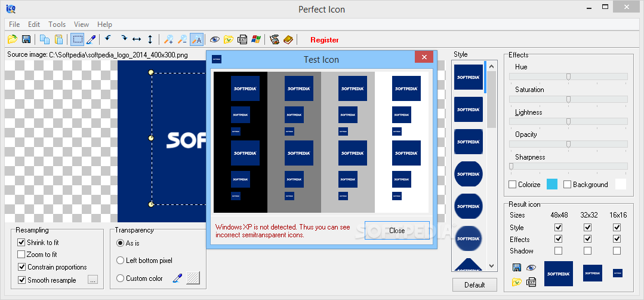
Task: Click the eye icon in the Result icon panel
Action: click(x=531, y=268)
